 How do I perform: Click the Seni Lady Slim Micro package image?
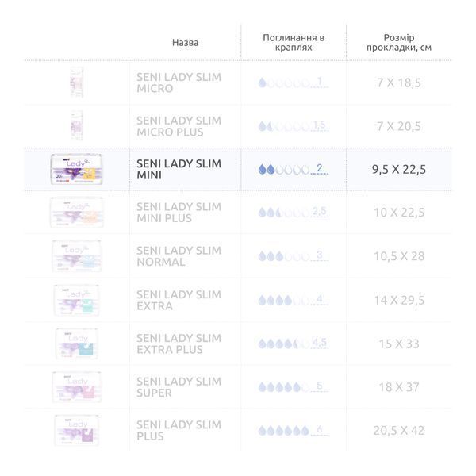(76, 83)
